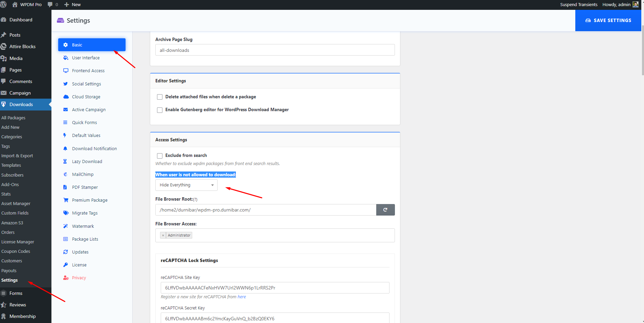The height and width of the screenshot is (323, 644).
Task: Click the Forms icon in sidebar
Action: pyautogui.click(x=4, y=293)
